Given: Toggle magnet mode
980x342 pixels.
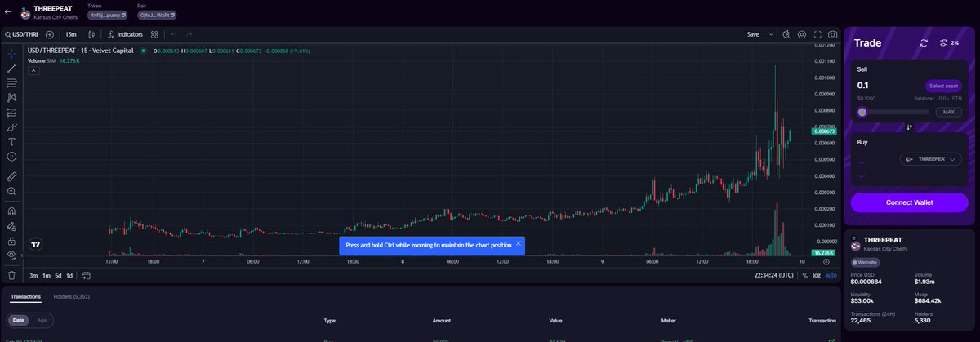Looking at the screenshot, I should pyautogui.click(x=11, y=211).
